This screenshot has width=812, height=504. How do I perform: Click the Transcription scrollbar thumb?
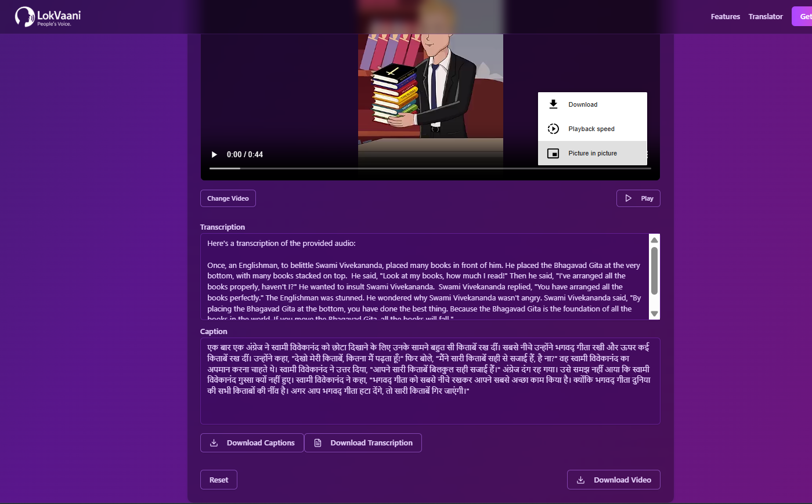coord(655,271)
